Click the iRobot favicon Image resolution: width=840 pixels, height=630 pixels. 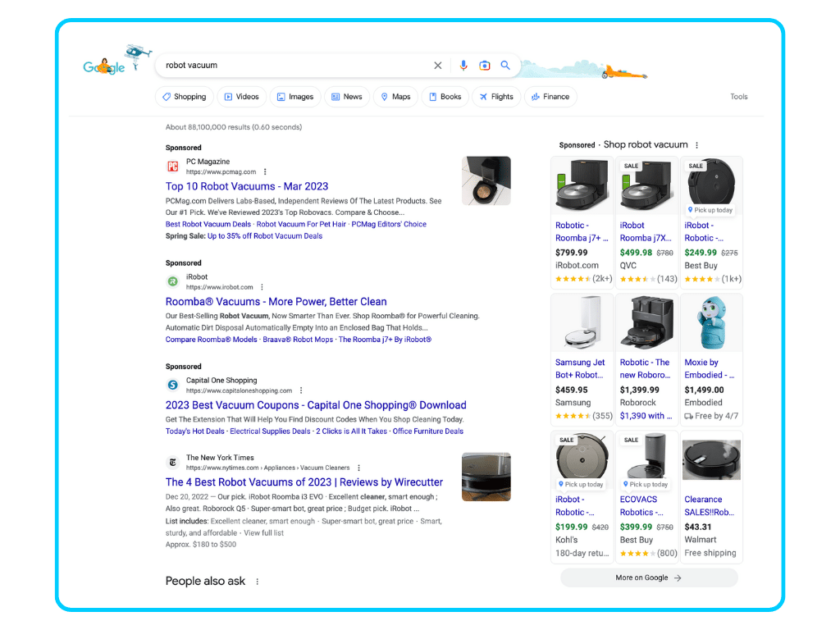point(172,281)
